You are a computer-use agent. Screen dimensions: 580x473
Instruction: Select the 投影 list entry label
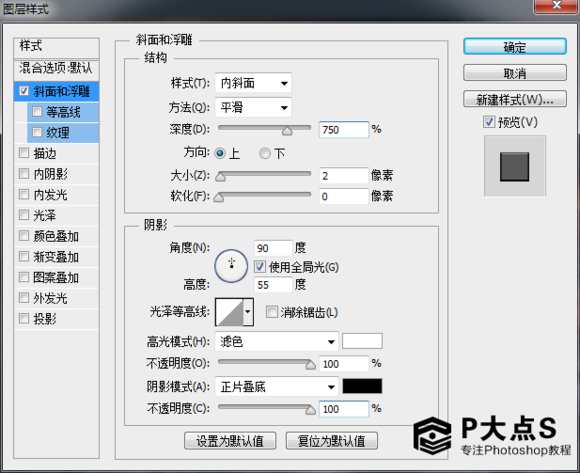click(x=45, y=319)
